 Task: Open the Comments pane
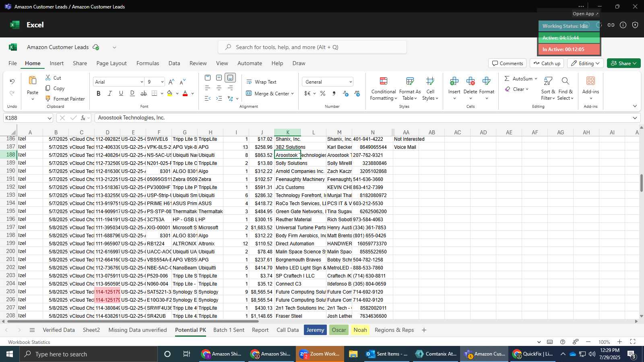pos(508,64)
